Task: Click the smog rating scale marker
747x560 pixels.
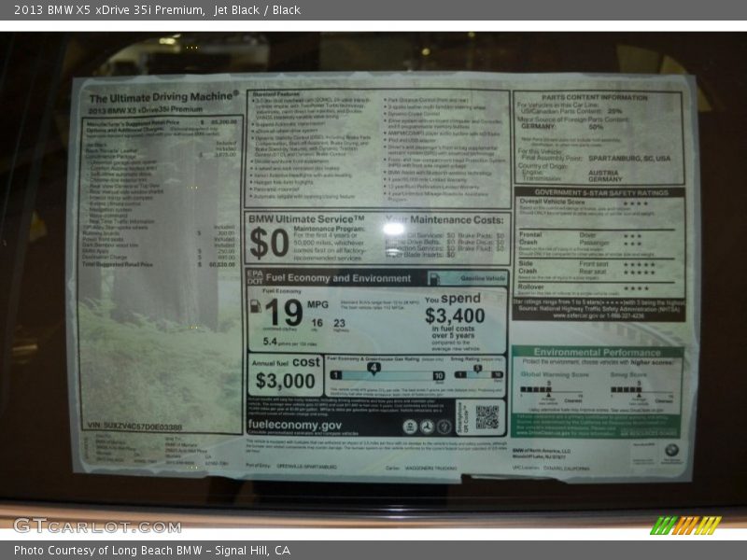Action: tap(477, 369)
